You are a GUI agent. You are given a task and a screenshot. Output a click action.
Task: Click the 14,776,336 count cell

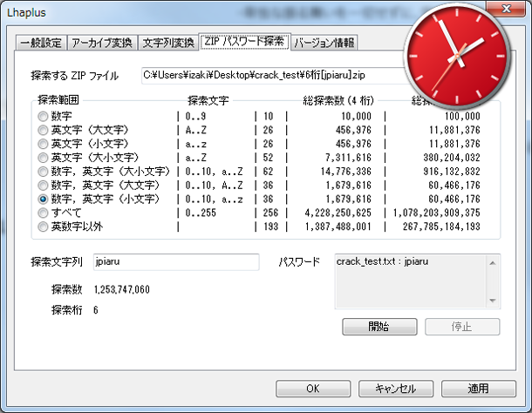pos(346,172)
